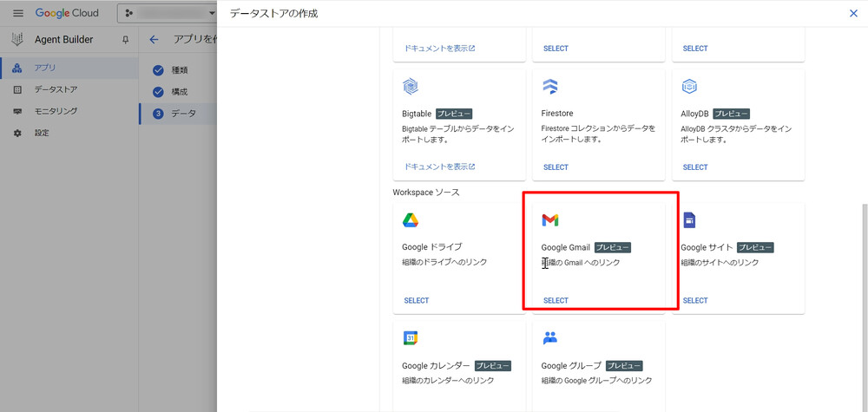Open モニタリング in the sidebar

pos(56,111)
